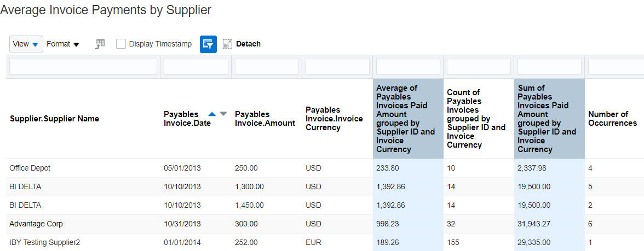Click the Average Paid Amount filter field
Screen dimensions: 644x251
click(409, 67)
